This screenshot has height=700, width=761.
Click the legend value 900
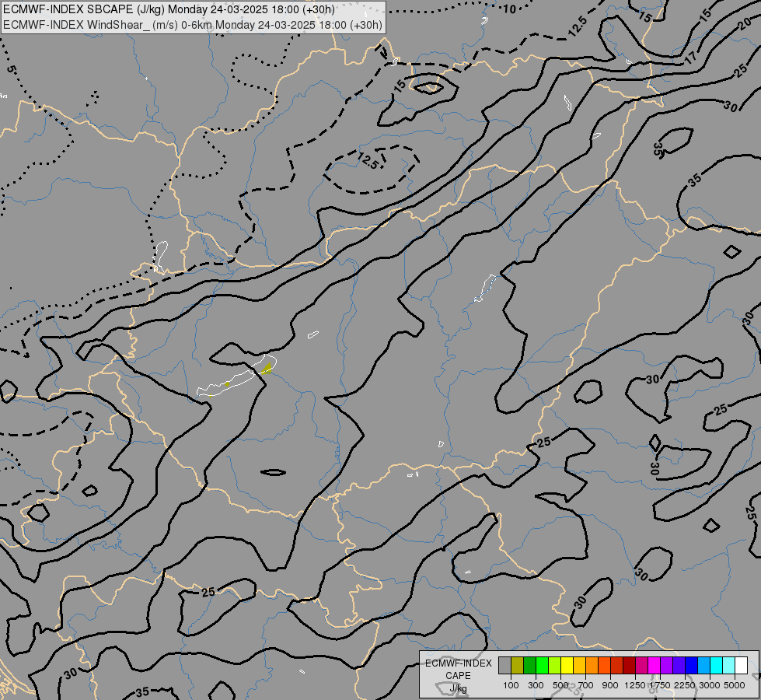click(610, 685)
